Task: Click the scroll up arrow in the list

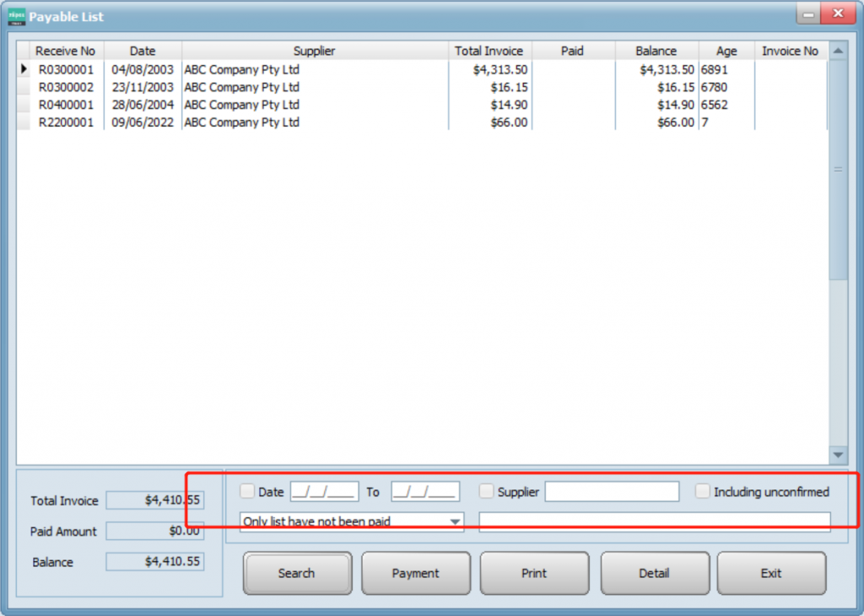Action: tap(837, 51)
